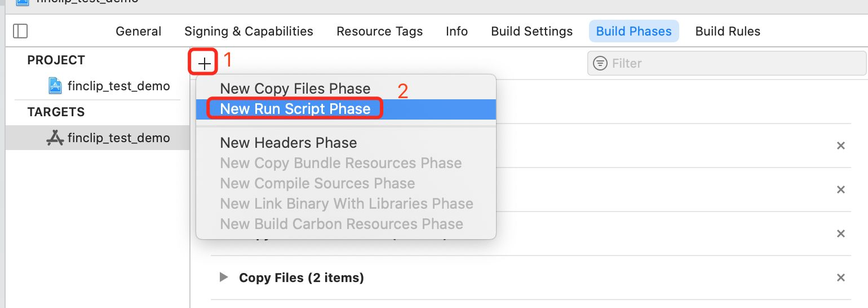This screenshot has height=308, width=868.
Task: Click the finclip_test_demo target app icon
Action: pos(55,138)
